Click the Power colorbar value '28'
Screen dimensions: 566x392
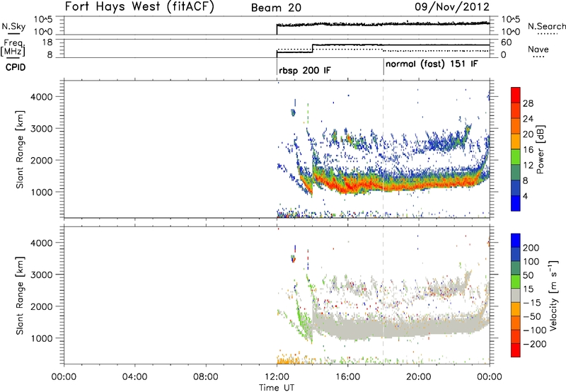(x=528, y=103)
